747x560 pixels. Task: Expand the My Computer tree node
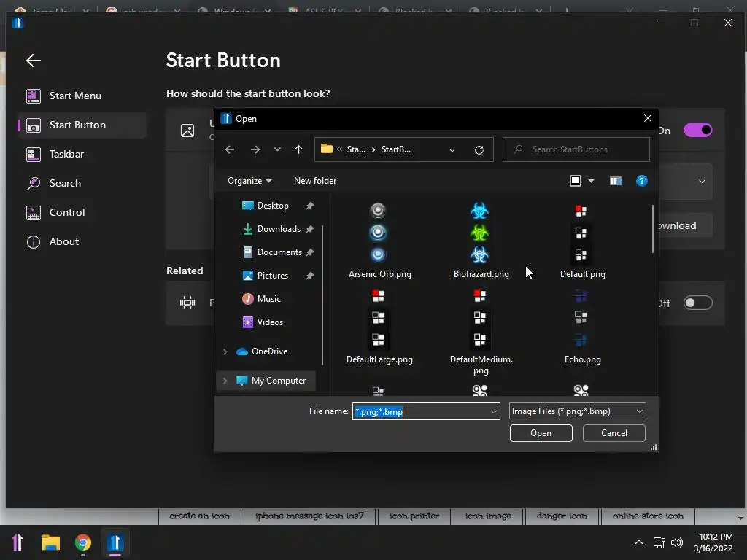pyautogui.click(x=225, y=381)
